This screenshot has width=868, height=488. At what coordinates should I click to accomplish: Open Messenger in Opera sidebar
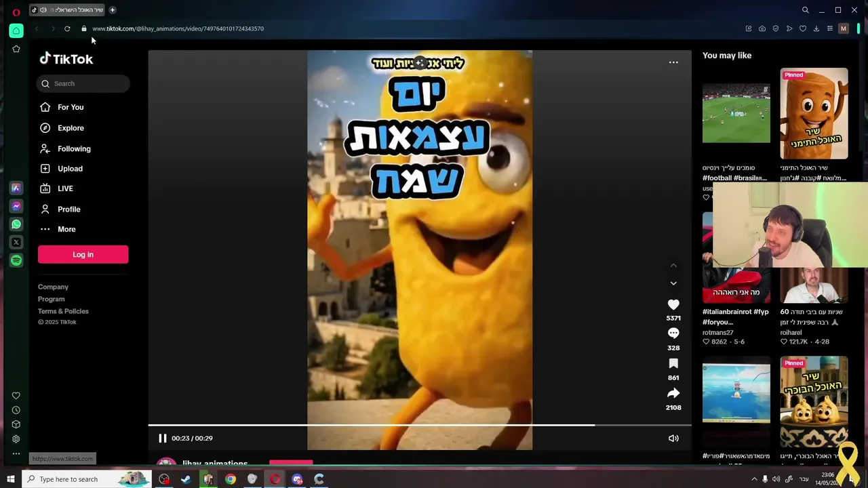16,206
